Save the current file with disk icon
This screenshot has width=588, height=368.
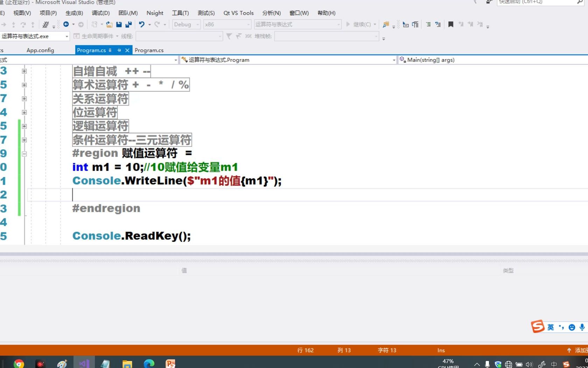pos(119,24)
